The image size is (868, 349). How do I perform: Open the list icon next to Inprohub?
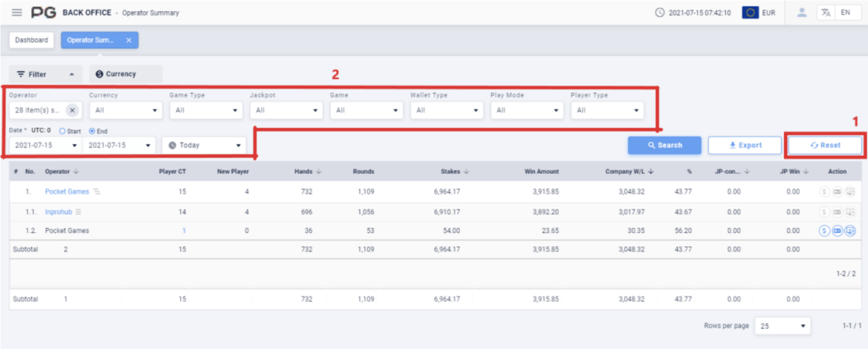click(x=78, y=212)
